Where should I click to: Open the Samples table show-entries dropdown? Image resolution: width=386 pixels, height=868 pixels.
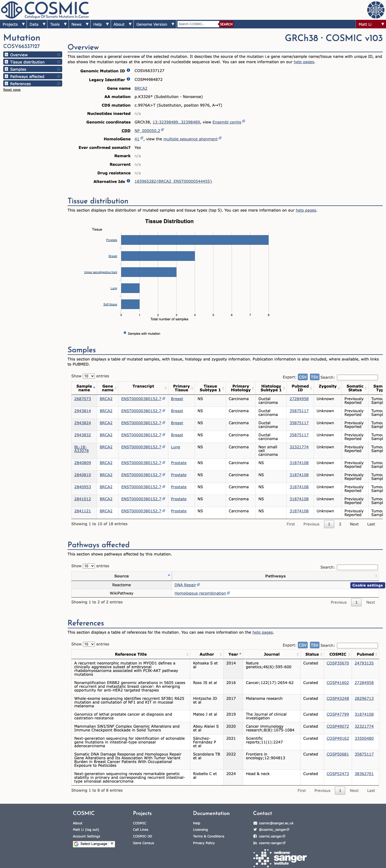pyautogui.click(x=89, y=376)
